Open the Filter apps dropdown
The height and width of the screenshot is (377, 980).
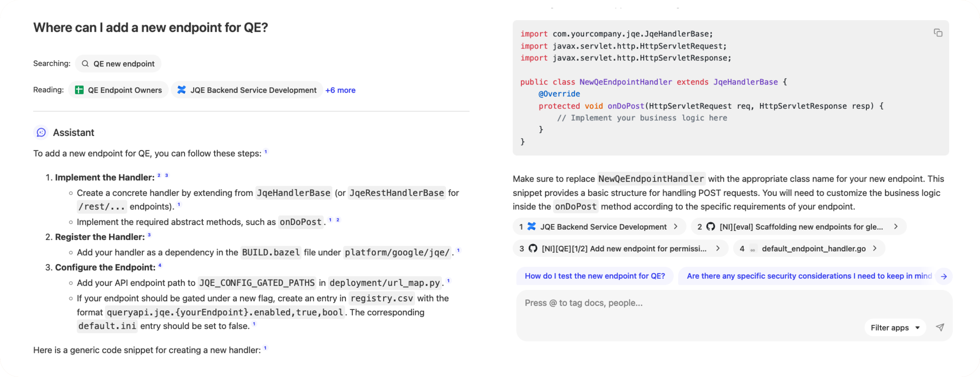(x=895, y=327)
